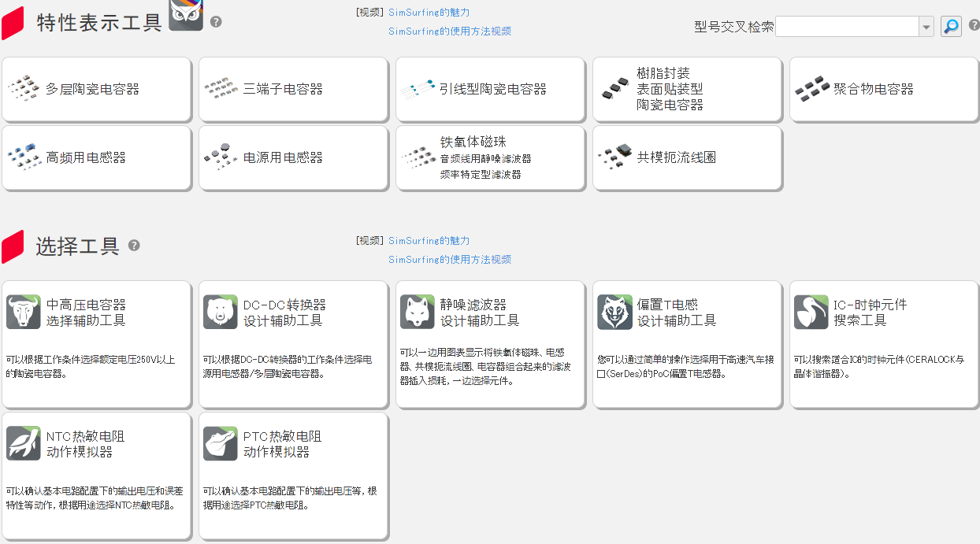
Task: Select the 聚合物电容器 category
Action: pos(882,88)
